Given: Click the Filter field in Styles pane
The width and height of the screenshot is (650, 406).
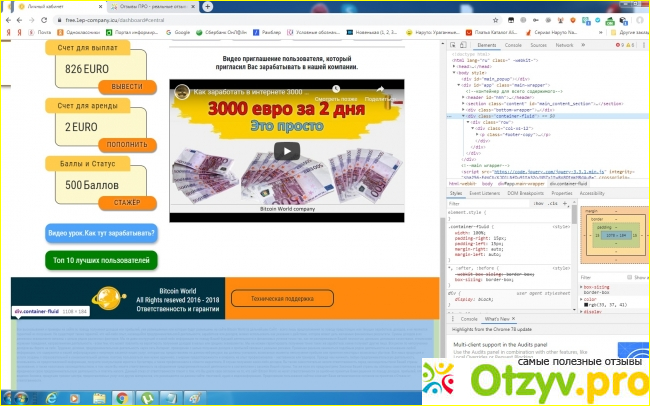Looking at the screenshot, I should pyautogui.click(x=490, y=203).
